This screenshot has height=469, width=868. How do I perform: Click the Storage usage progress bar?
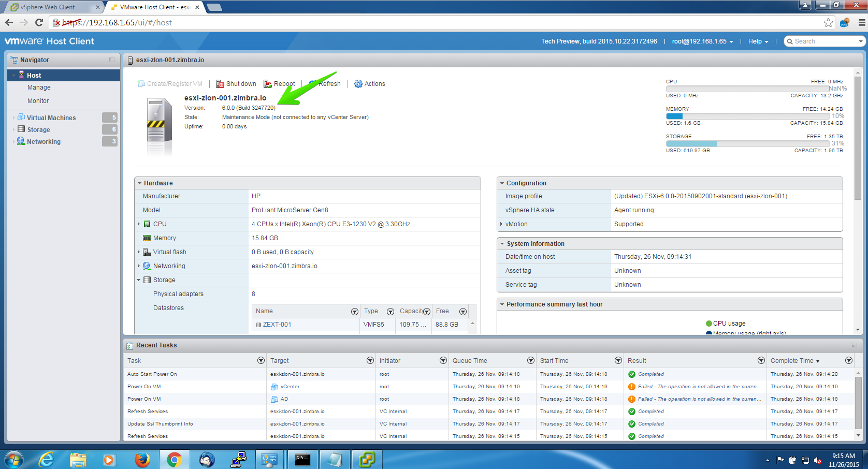[x=748, y=143]
